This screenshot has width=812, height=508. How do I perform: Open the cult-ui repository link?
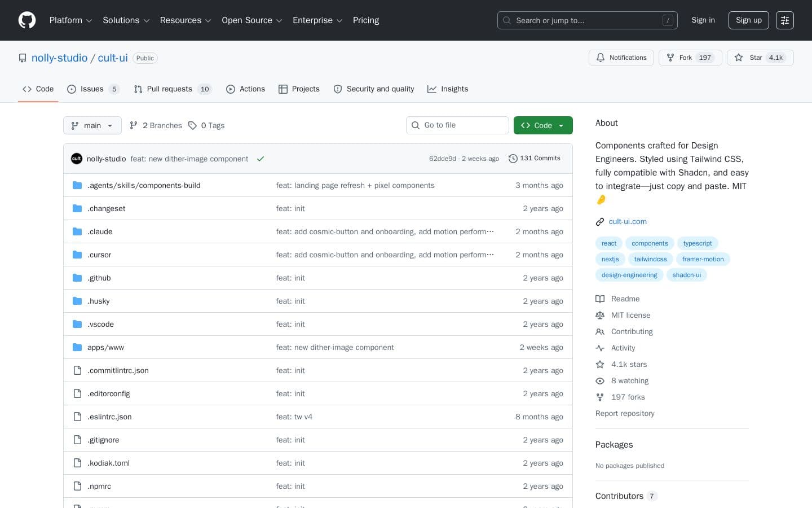coord(113,58)
